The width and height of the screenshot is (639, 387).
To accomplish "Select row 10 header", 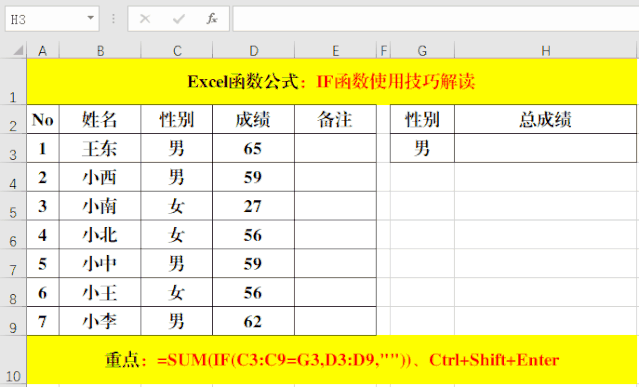I will pos(13,360).
